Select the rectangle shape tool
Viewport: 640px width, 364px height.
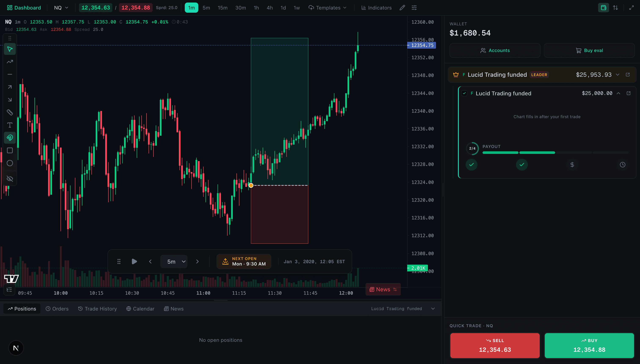click(x=10, y=151)
